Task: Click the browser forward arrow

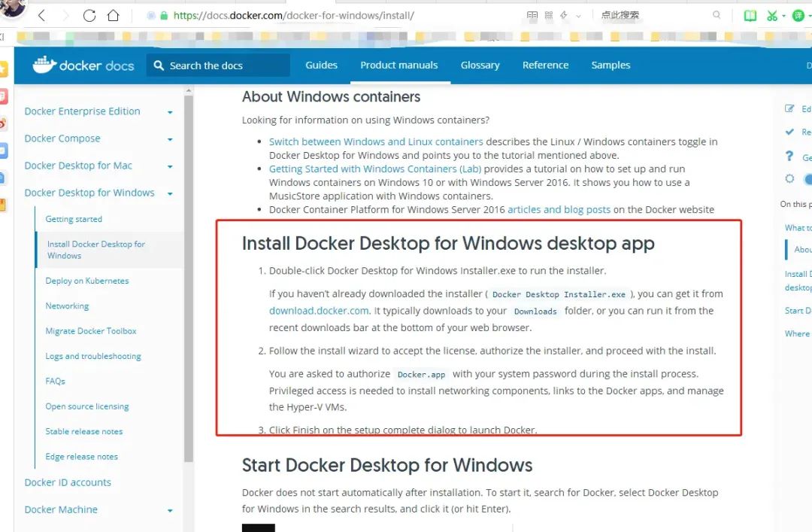Action: (65, 16)
